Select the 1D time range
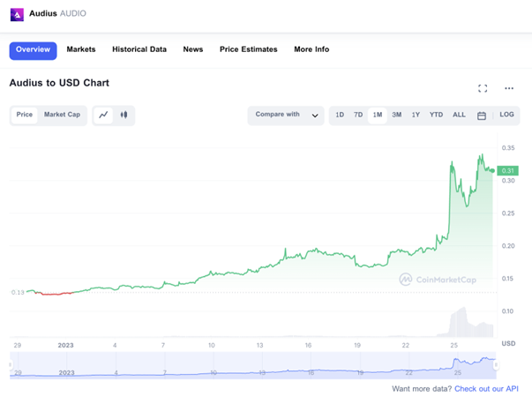Screen dimensions: 532x396 tap(340, 116)
